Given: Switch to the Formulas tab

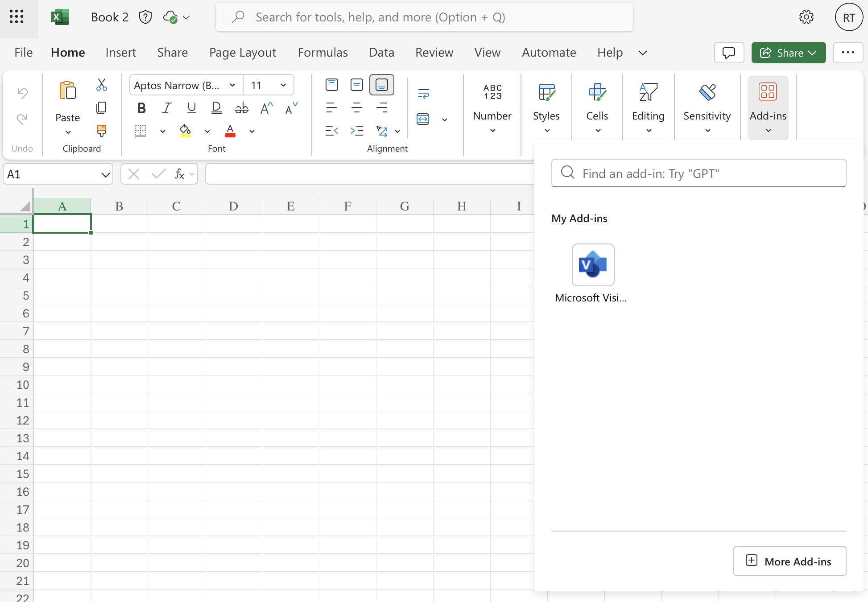Looking at the screenshot, I should (x=322, y=53).
